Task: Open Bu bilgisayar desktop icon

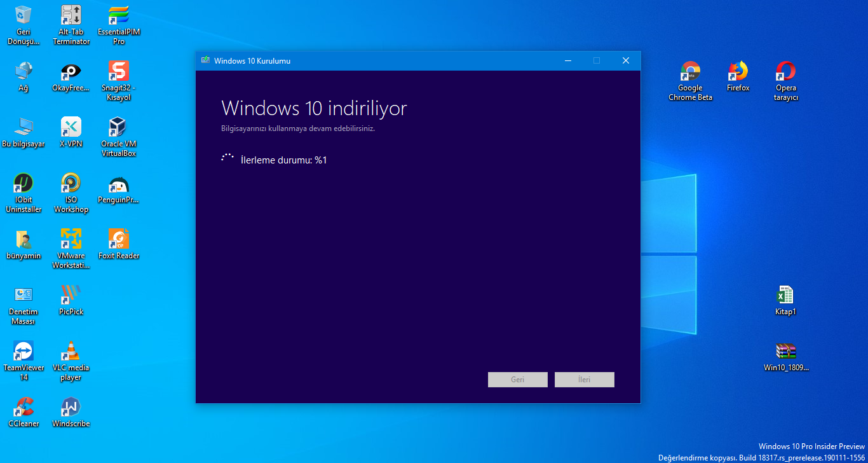Action: 24,132
